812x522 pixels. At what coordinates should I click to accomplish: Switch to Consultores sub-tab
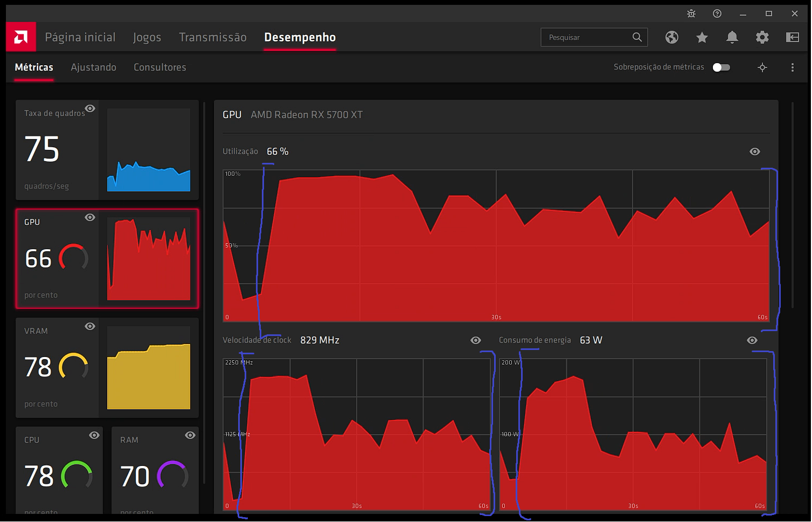coord(160,67)
